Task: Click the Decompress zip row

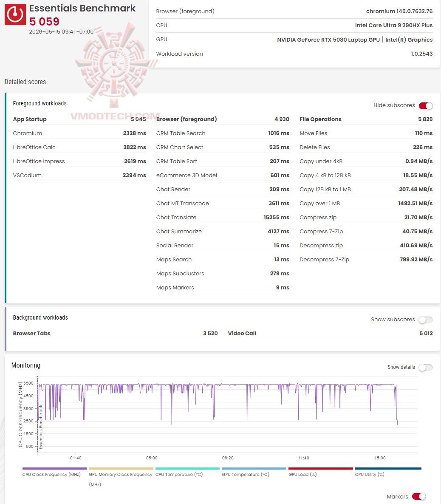Action: click(x=366, y=246)
